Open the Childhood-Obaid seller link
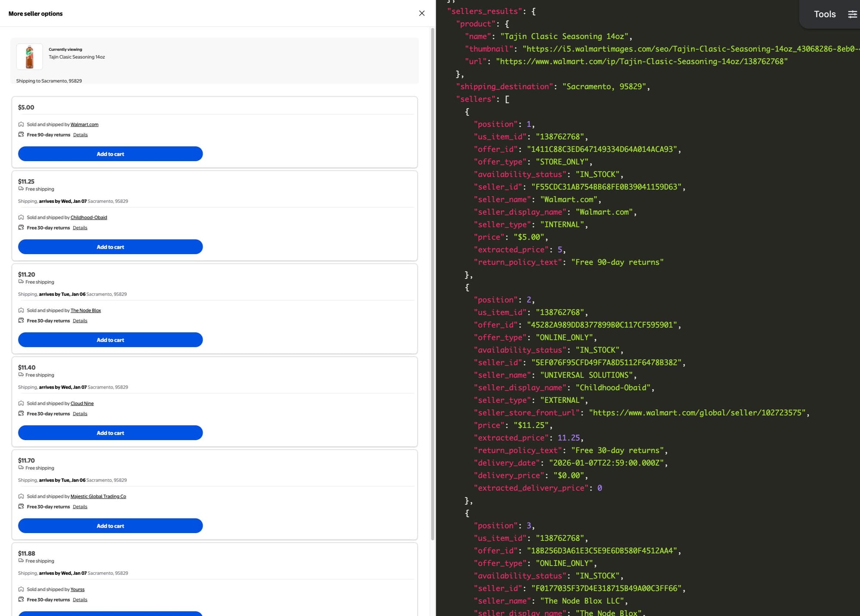This screenshot has width=860, height=616. click(89, 218)
